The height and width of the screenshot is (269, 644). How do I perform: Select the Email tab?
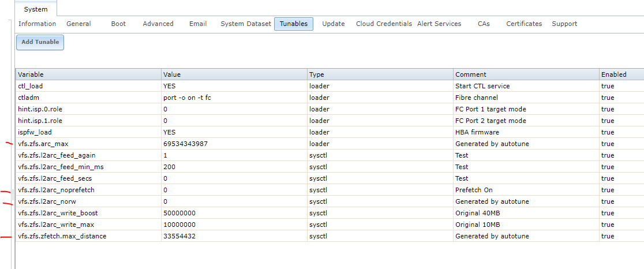click(x=198, y=24)
